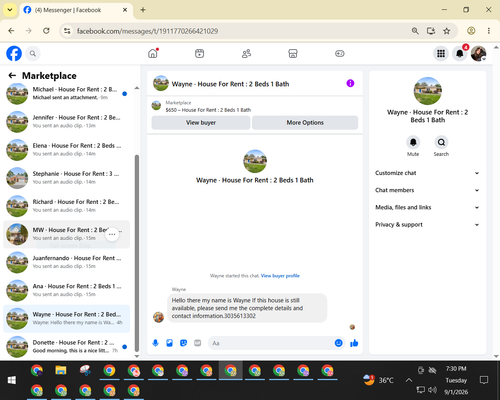Bookmark this page star icon
The height and width of the screenshot is (400, 500).
pyautogui.click(x=447, y=31)
